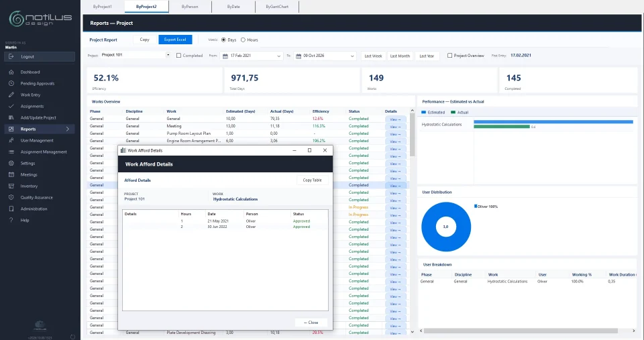Click Last Week filter button
The image size is (644, 340).
(x=373, y=56)
